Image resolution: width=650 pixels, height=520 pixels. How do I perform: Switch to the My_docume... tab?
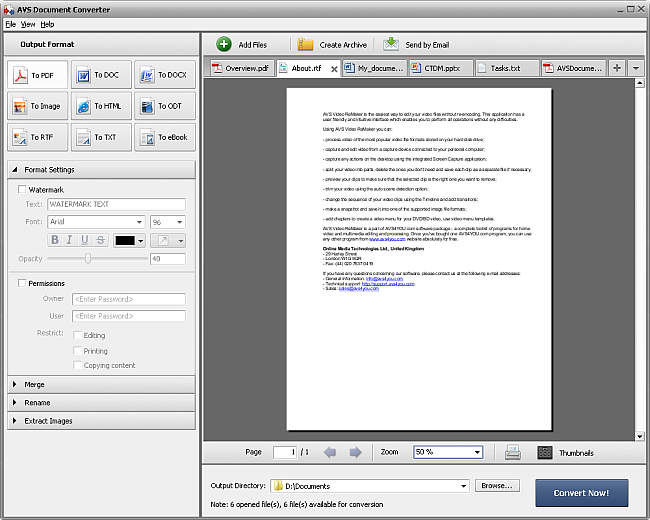(x=374, y=68)
